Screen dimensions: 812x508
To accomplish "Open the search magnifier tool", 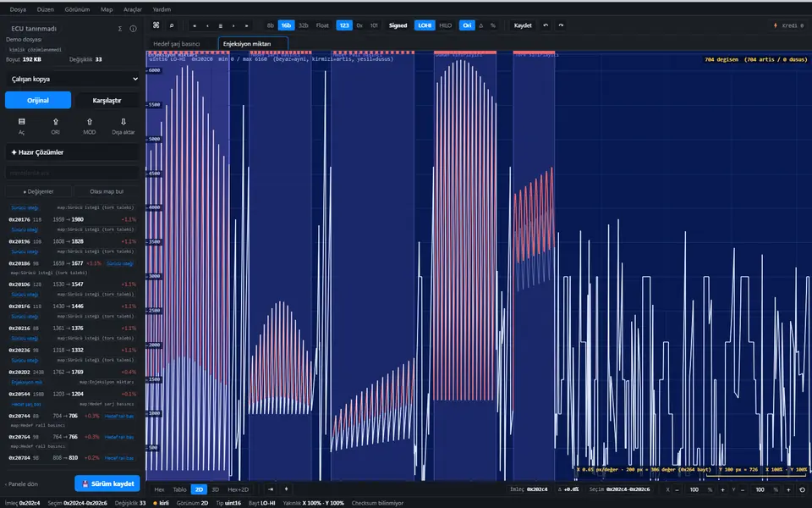I will coord(172,25).
